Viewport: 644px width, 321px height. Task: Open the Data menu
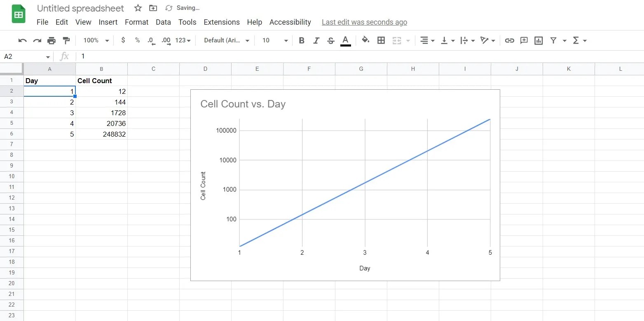[x=163, y=22]
